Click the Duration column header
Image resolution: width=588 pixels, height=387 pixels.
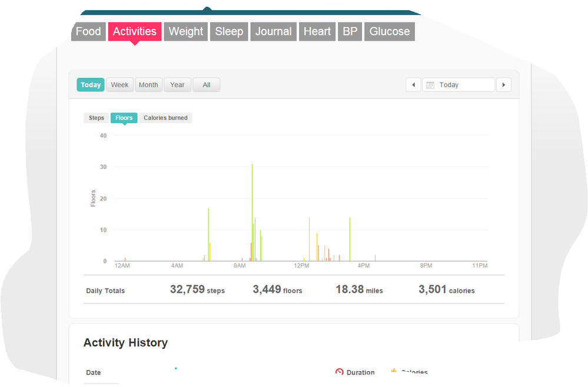[360, 372]
